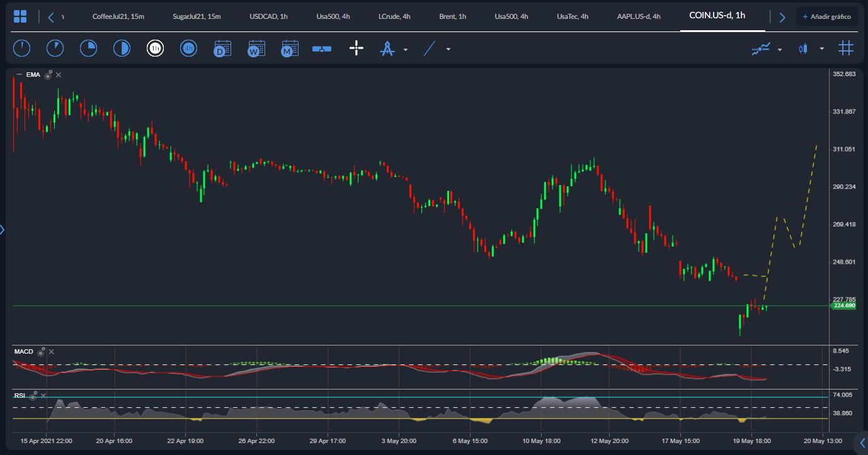Switch to the Brent, 1h tab
The image size is (868, 455).
point(452,16)
